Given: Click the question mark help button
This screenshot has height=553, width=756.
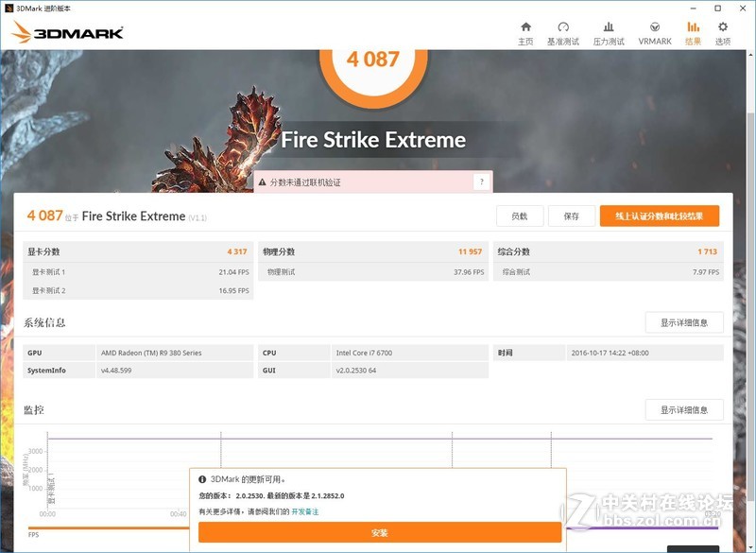Looking at the screenshot, I should [482, 182].
